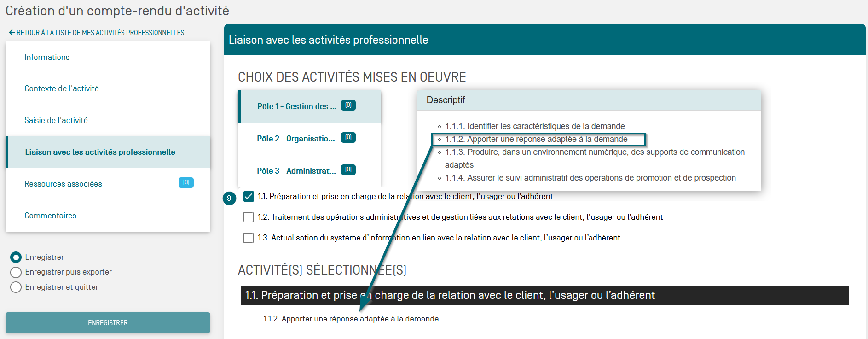Screen dimensions: 868x339
Task: Select Enregistrer et quitter radio button
Action: pos(16,287)
